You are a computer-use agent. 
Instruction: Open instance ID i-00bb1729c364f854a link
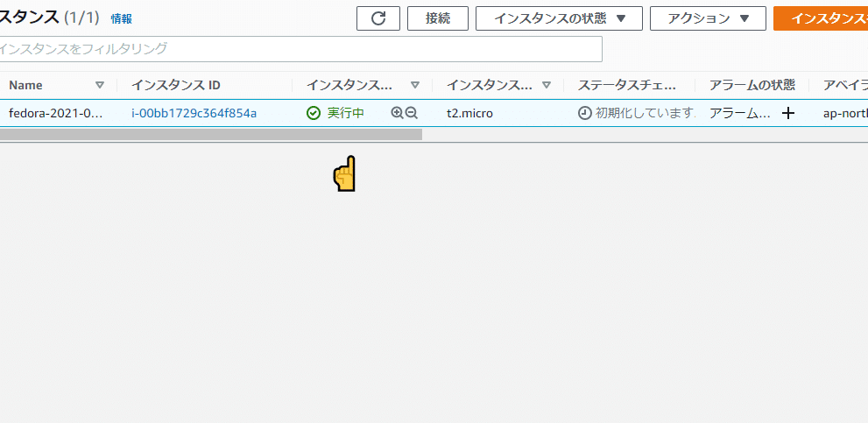pyautogui.click(x=194, y=114)
